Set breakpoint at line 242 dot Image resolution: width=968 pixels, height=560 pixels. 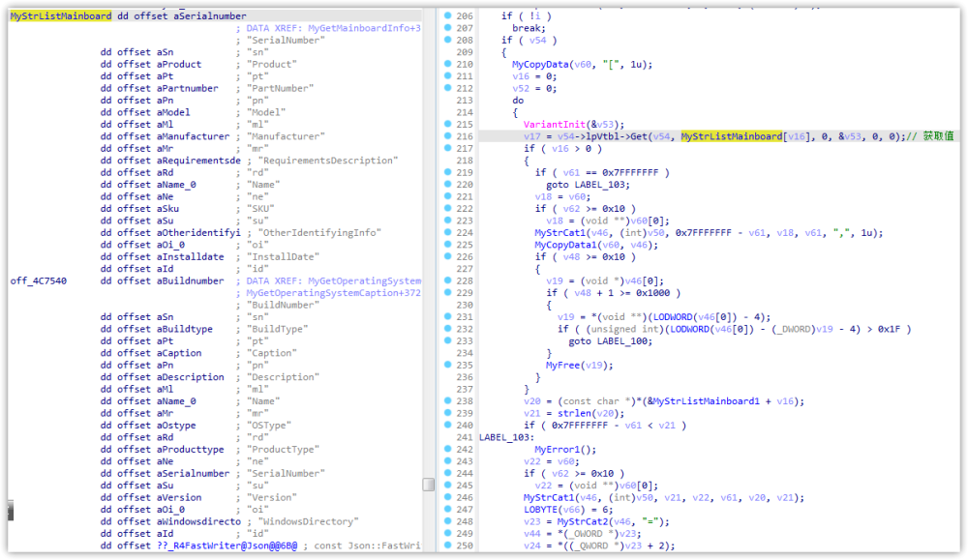pos(447,450)
